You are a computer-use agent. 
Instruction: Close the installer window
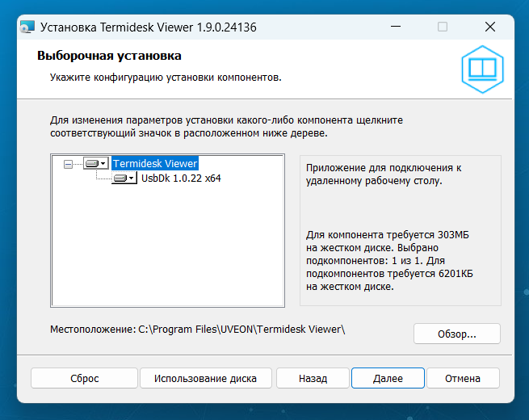pos(490,27)
